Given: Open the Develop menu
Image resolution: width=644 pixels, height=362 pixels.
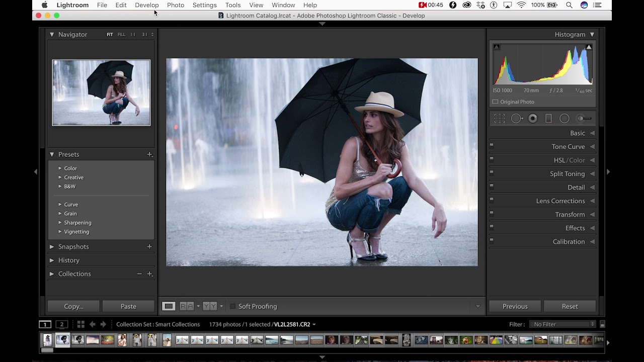Looking at the screenshot, I should coord(146,5).
